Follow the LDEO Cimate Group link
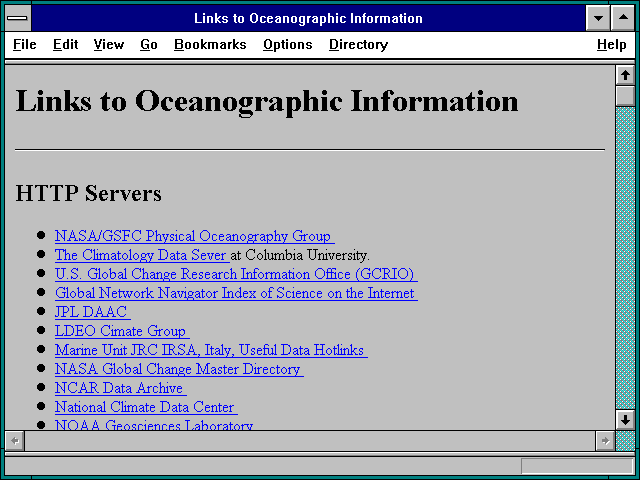Image resolution: width=640 pixels, height=480 pixels. pyautogui.click(x=122, y=331)
